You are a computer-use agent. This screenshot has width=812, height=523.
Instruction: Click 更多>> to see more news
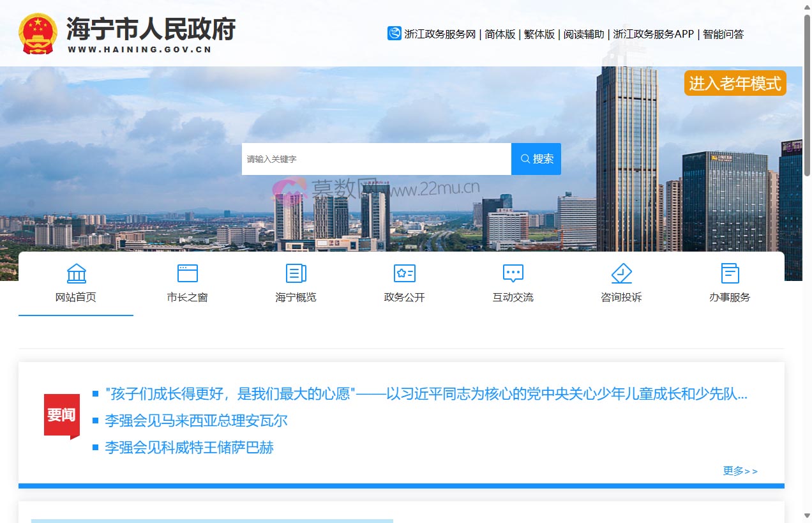click(740, 471)
